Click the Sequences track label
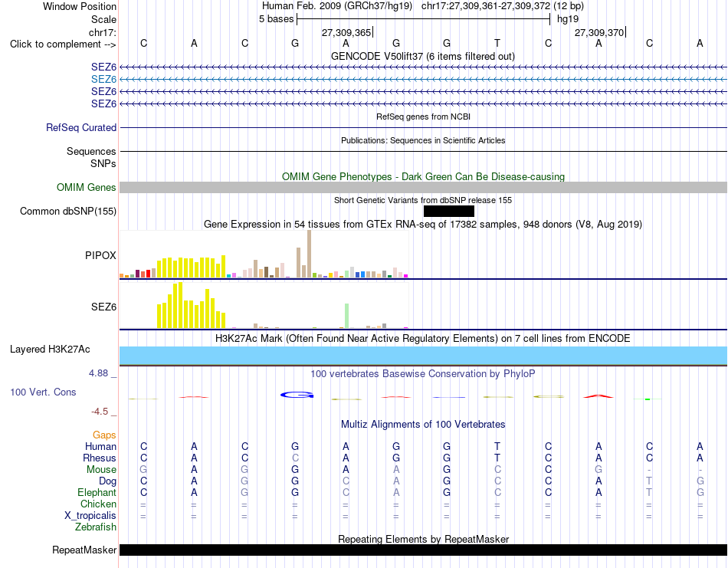Screen dimensions: 728x568 91,152
